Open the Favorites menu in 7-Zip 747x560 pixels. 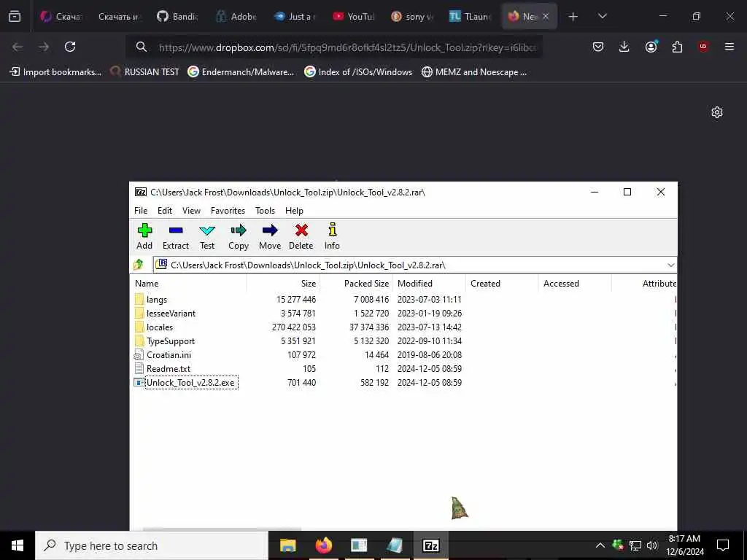pos(228,211)
